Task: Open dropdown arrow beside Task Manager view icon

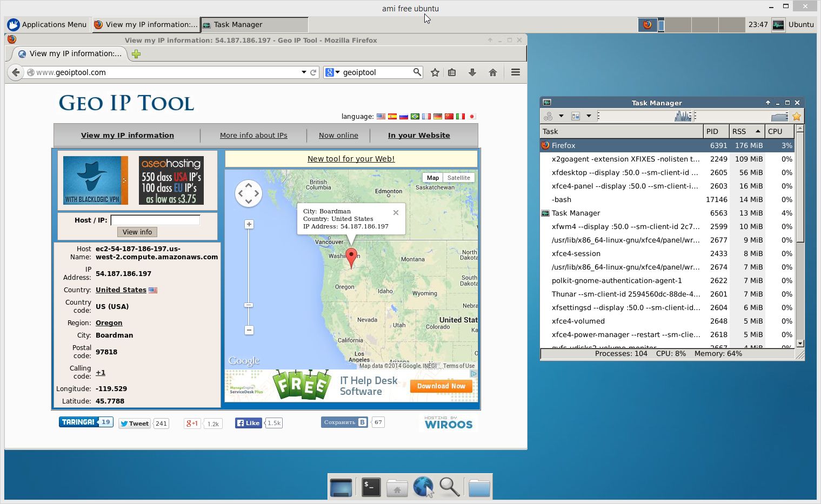Action: (589, 116)
